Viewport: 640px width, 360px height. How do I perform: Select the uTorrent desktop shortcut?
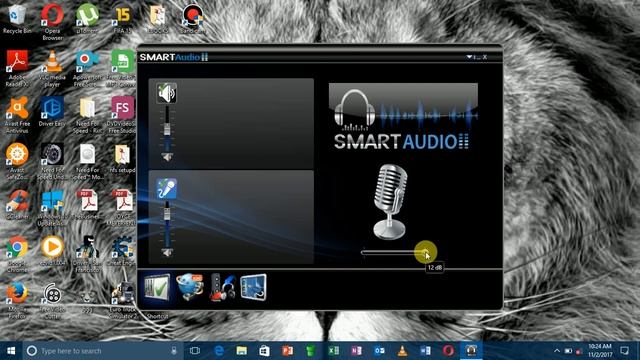pyautogui.click(x=87, y=19)
